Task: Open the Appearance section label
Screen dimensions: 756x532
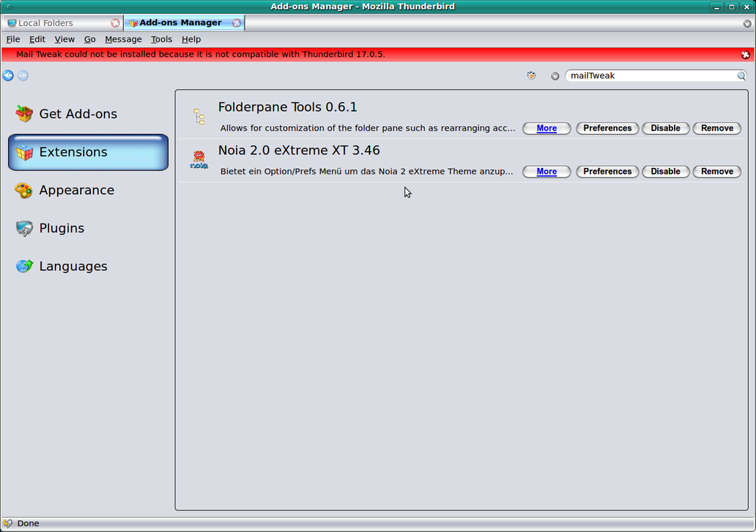Action: pos(76,190)
